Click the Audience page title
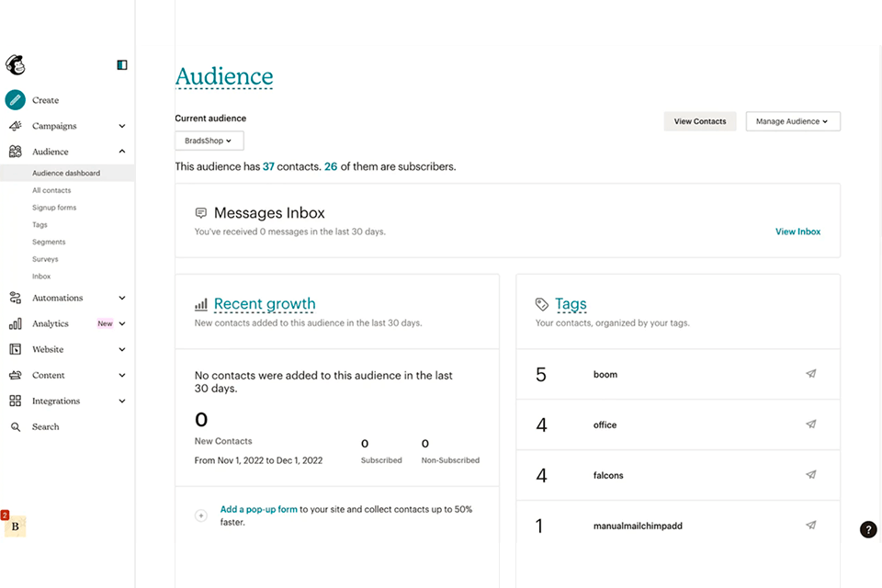The image size is (882, 588). tap(224, 77)
